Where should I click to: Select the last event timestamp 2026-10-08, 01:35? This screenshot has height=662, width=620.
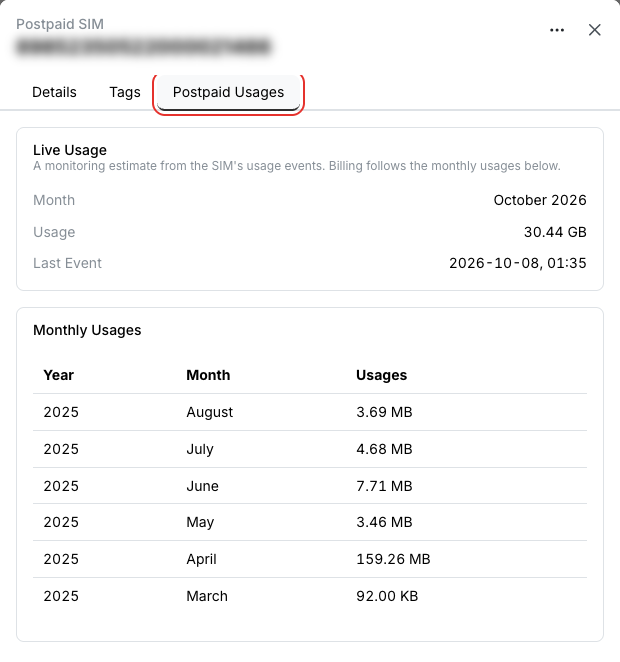tap(517, 263)
